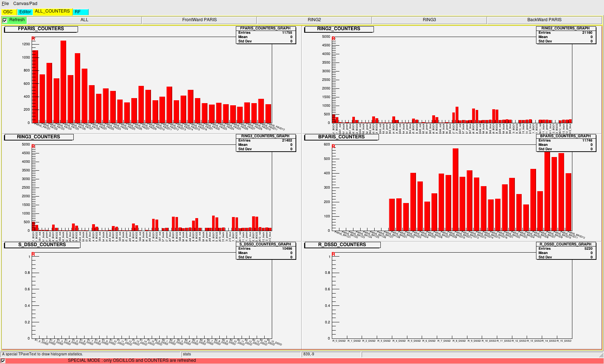This screenshot has width=604, height=364.
Task: Open the File menu
Action: pos(5,4)
